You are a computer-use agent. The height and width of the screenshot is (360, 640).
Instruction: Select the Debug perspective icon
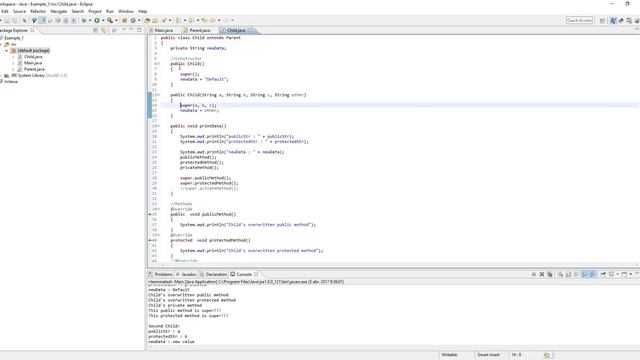(x=621, y=20)
